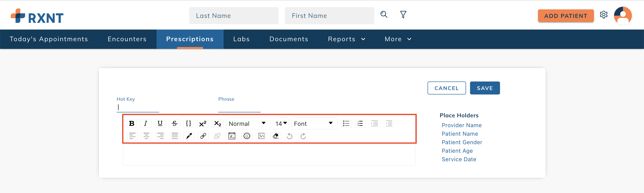
Task: Open the patient filter funnel icon
Action: [403, 15]
